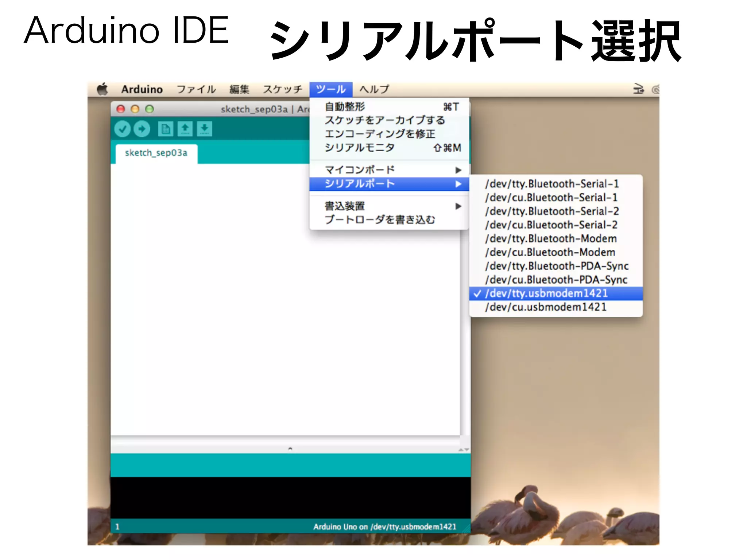Viewport: 747px width, 560px height.
Task: Click the green zoom window button
Action: point(150,109)
